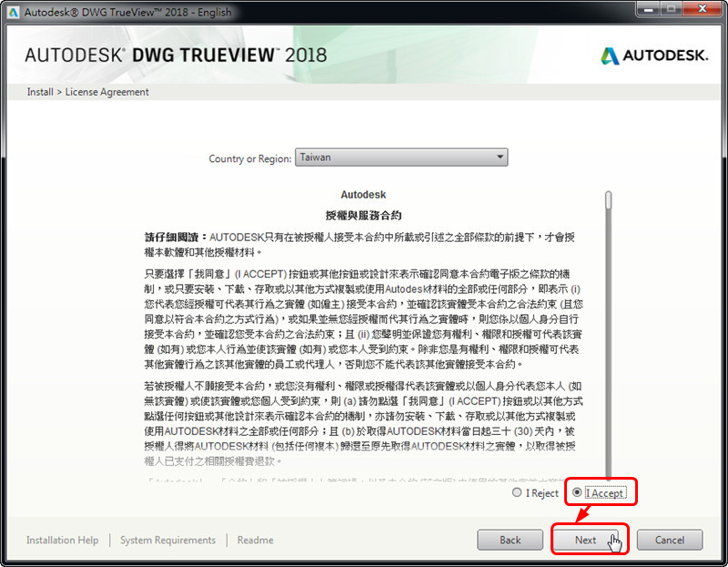Open the Readme link
The height and width of the screenshot is (567, 728).
(x=256, y=540)
